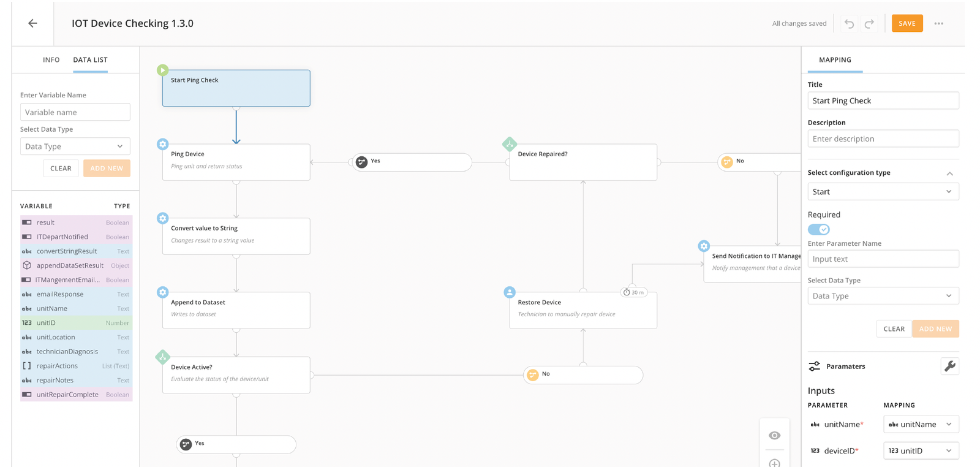
Task: Select the technicianDiagnosis variable row
Action: click(x=77, y=352)
